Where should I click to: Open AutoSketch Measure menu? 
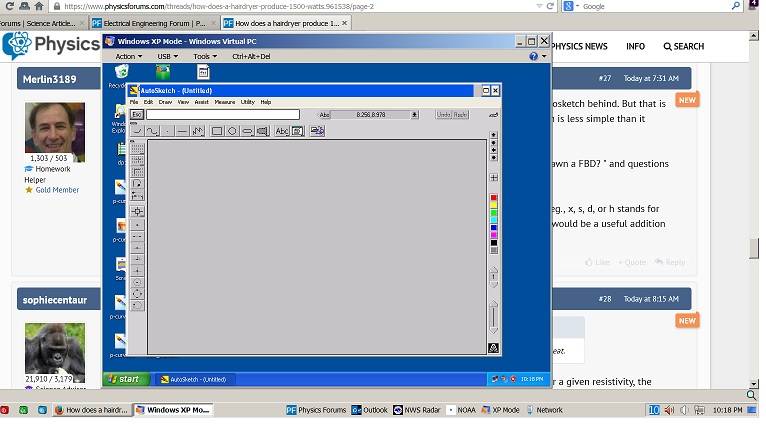225,102
